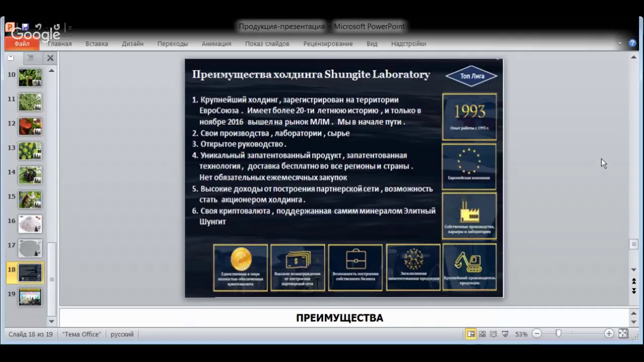Go to next slide double-arrow button
The image size is (644, 362).
click(x=634, y=291)
